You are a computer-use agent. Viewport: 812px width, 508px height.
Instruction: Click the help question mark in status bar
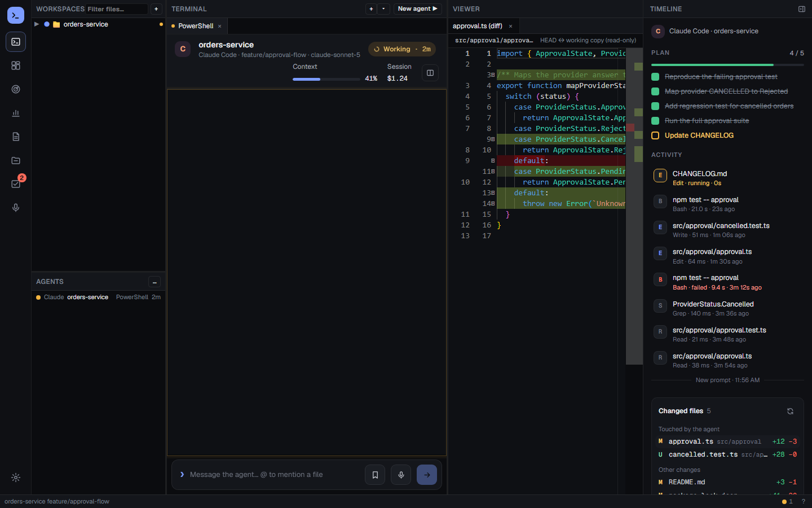pos(804,501)
